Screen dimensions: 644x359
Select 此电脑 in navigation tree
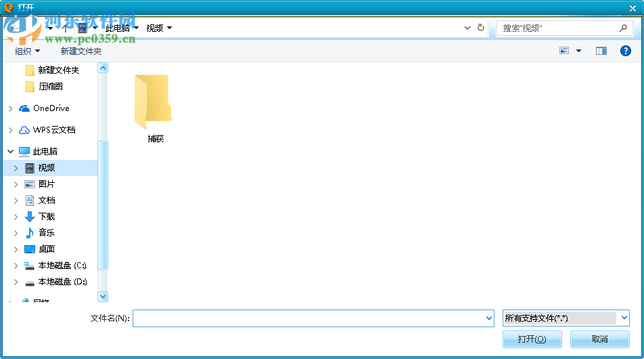coord(45,151)
